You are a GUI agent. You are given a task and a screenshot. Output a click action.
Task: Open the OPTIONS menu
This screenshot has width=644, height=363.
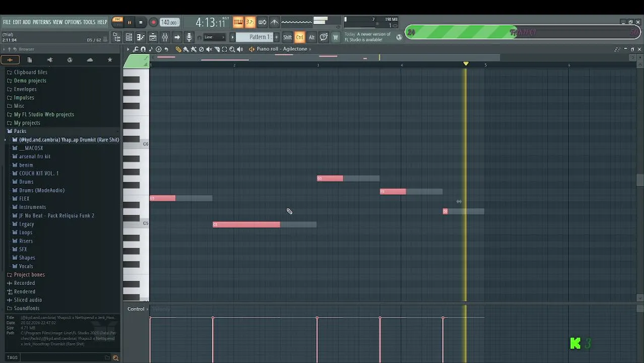(73, 22)
